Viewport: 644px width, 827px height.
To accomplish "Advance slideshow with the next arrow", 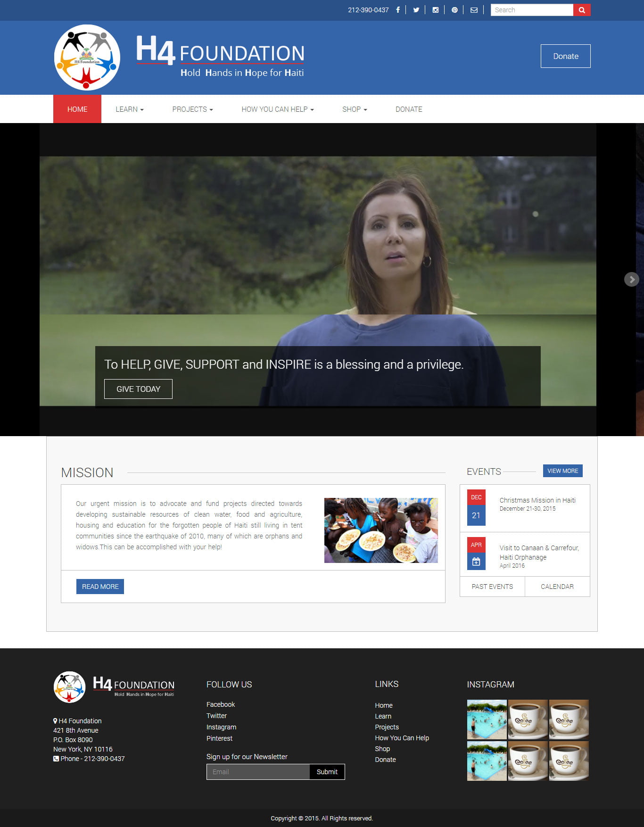I will coord(631,280).
